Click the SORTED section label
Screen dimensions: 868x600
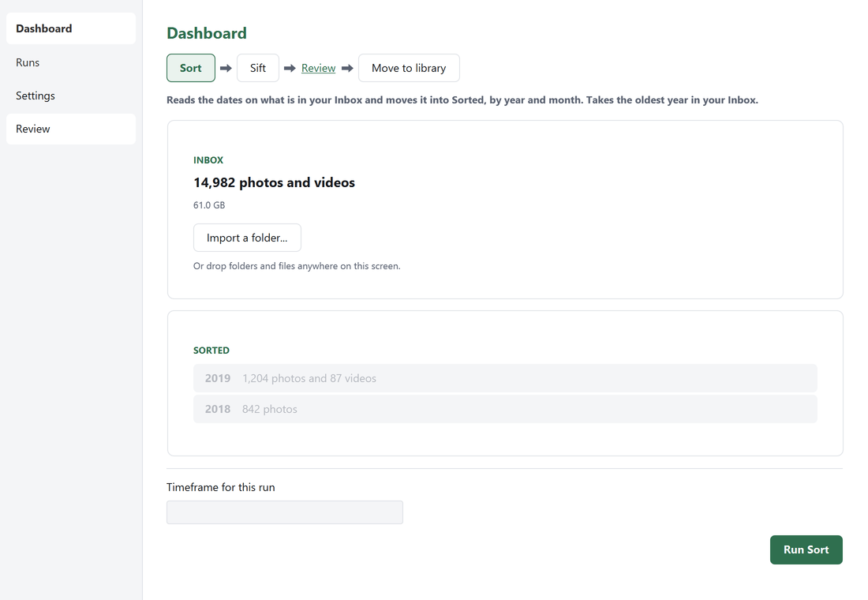[211, 351]
